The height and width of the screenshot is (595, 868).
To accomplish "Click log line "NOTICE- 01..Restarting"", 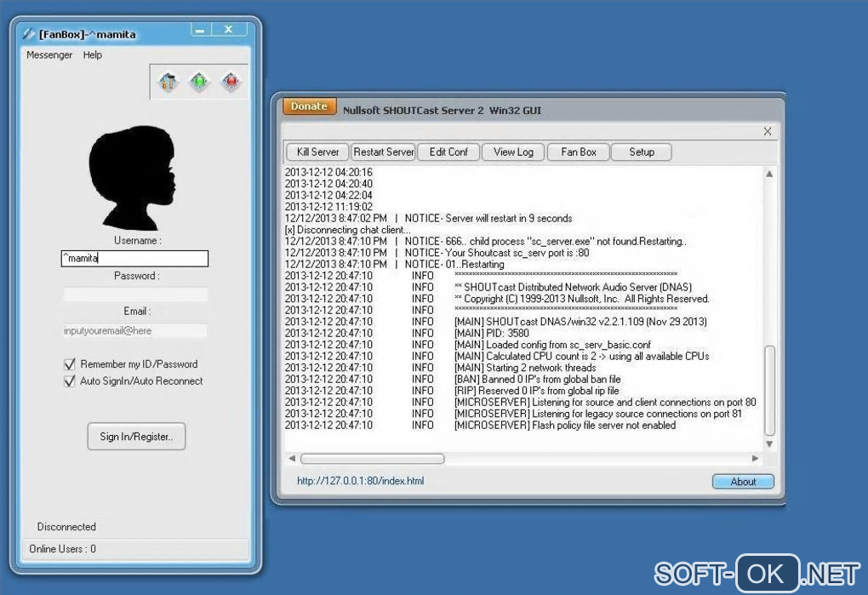I will (x=454, y=265).
